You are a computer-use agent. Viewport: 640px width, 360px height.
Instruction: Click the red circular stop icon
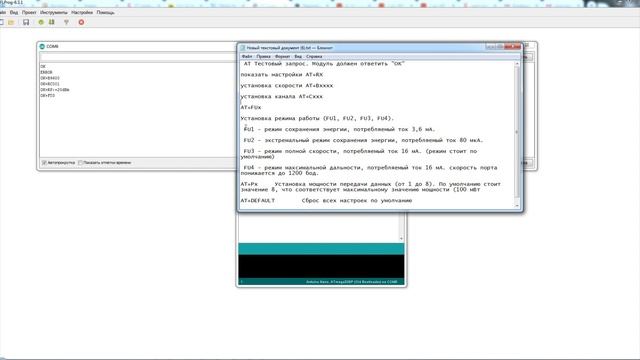coord(81,22)
